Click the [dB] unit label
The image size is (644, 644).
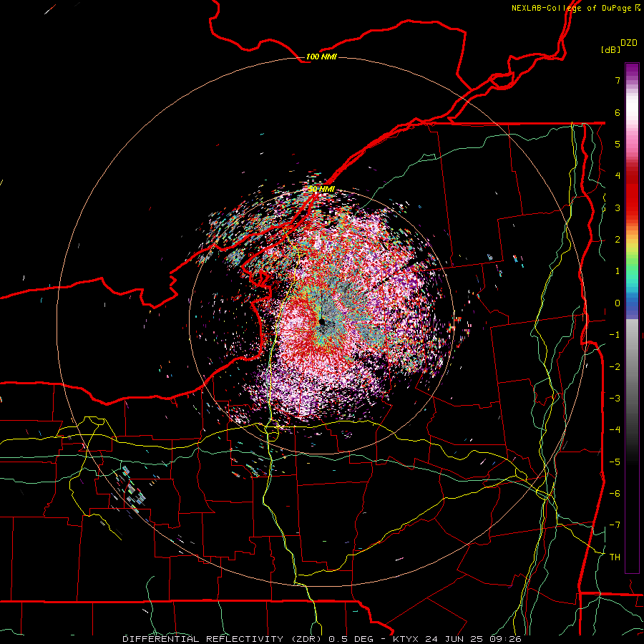point(610,50)
